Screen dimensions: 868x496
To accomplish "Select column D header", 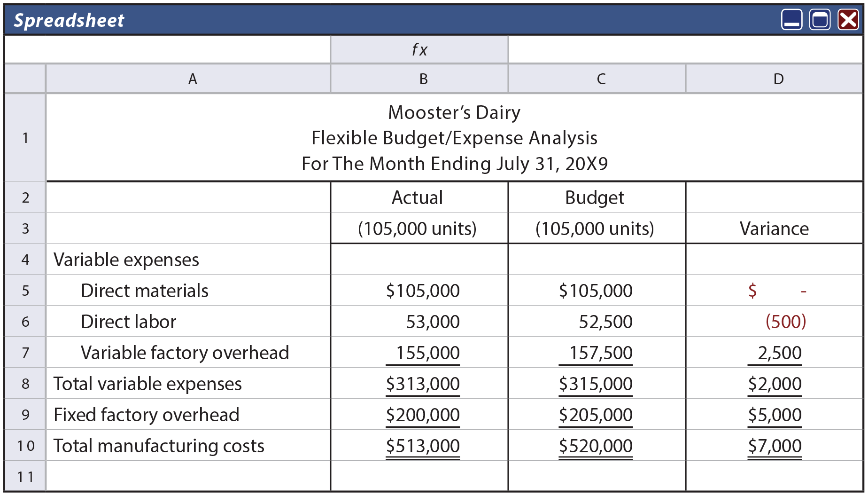I will [x=778, y=79].
